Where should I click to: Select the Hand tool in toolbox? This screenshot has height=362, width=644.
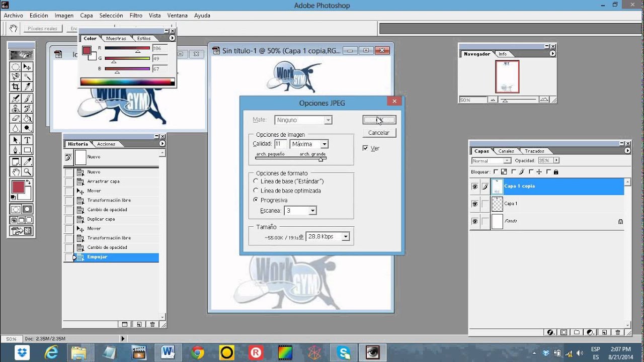click(16, 172)
